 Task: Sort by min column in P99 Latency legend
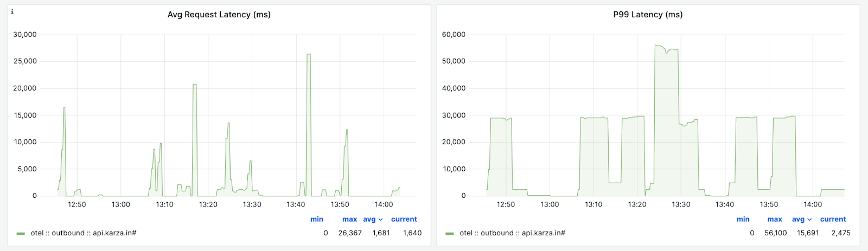743,220
